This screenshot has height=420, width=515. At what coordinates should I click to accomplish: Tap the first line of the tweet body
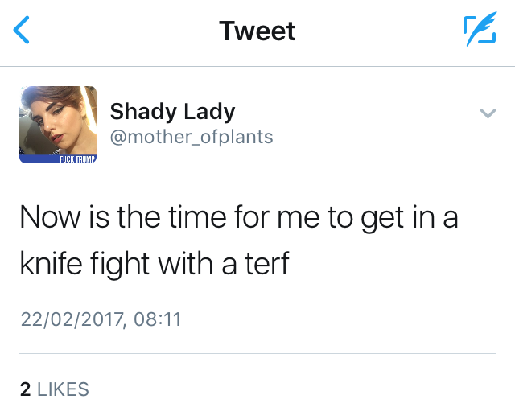(x=238, y=218)
